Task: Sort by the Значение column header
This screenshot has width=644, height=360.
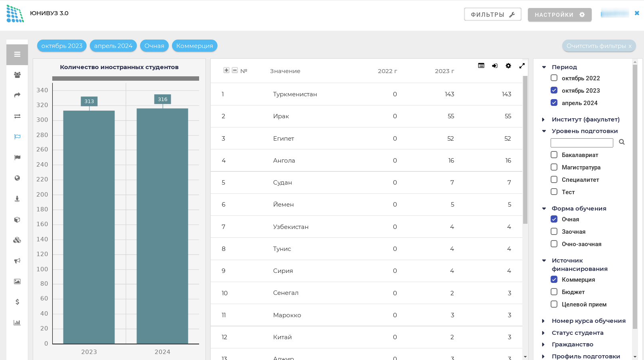Action: (x=285, y=71)
